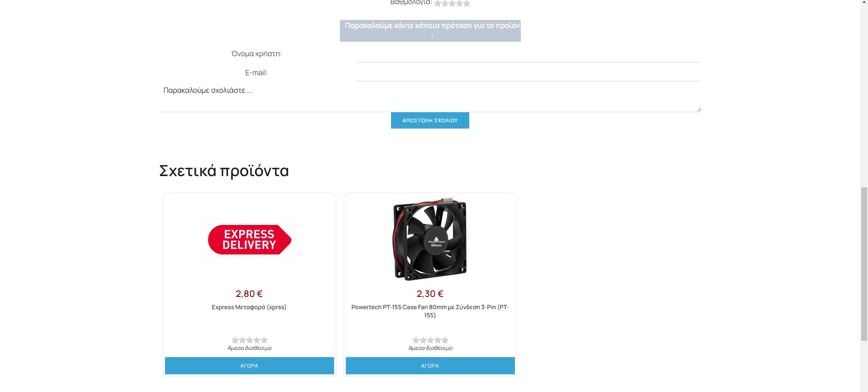Open the Express Delivery product image
This screenshot has width=868, height=392.
(x=250, y=239)
